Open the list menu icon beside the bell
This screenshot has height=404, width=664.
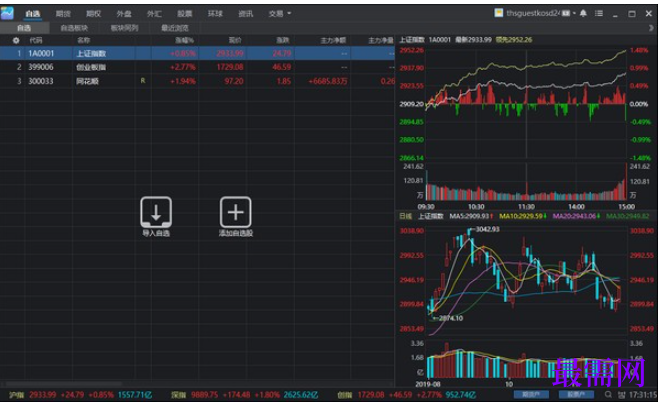tap(599, 13)
